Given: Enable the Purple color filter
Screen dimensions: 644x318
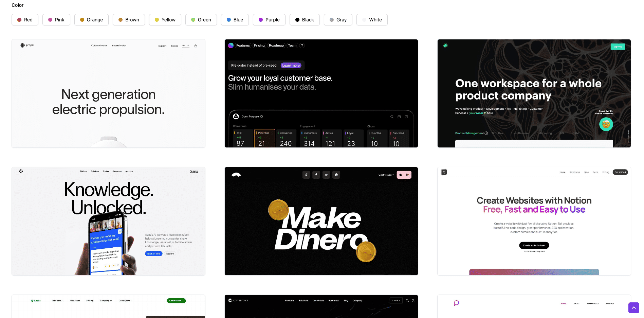Looking at the screenshot, I should pyautogui.click(x=269, y=20).
